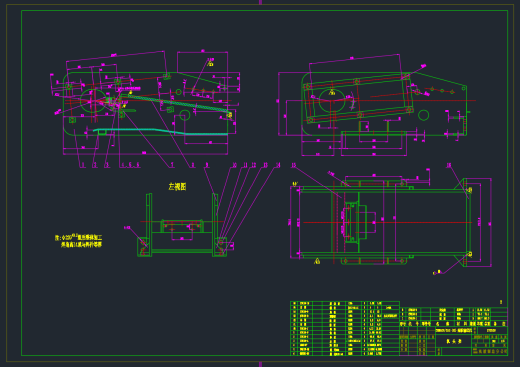
Task: Select the yellow 左视图 view label
Action: coord(177,187)
